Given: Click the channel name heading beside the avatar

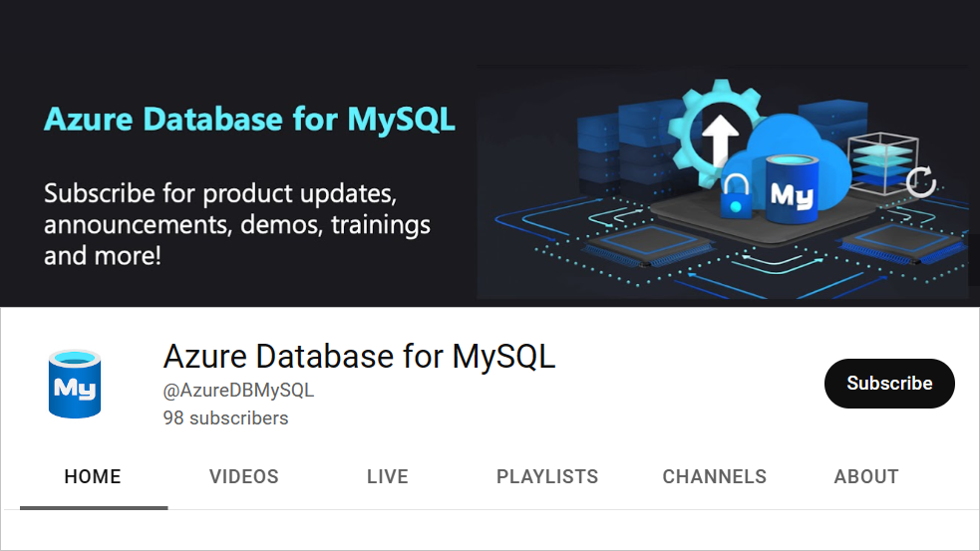Looking at the screenshot, I should pyautogui.click(x=359, y=357).
